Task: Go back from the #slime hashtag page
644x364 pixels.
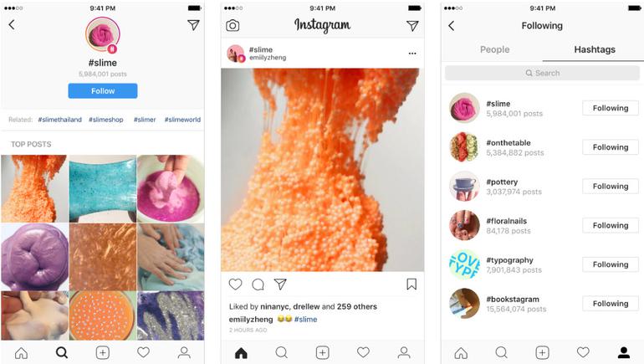Action: point(12,24)
